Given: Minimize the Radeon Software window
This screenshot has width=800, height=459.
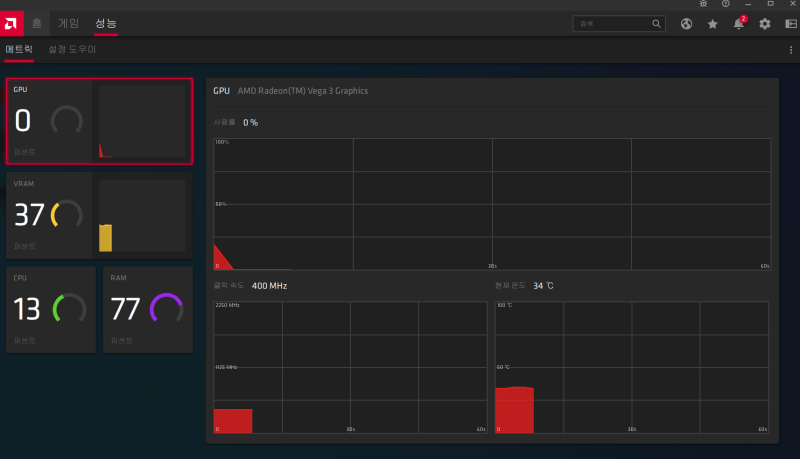Looking at the screenshot, I should [748, 4].
